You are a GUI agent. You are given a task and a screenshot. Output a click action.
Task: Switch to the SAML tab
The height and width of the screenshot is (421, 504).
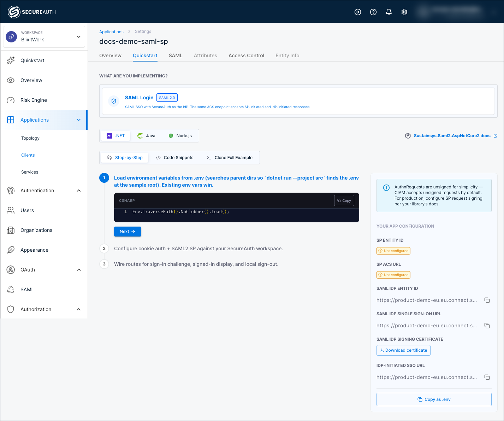(176, 55)
